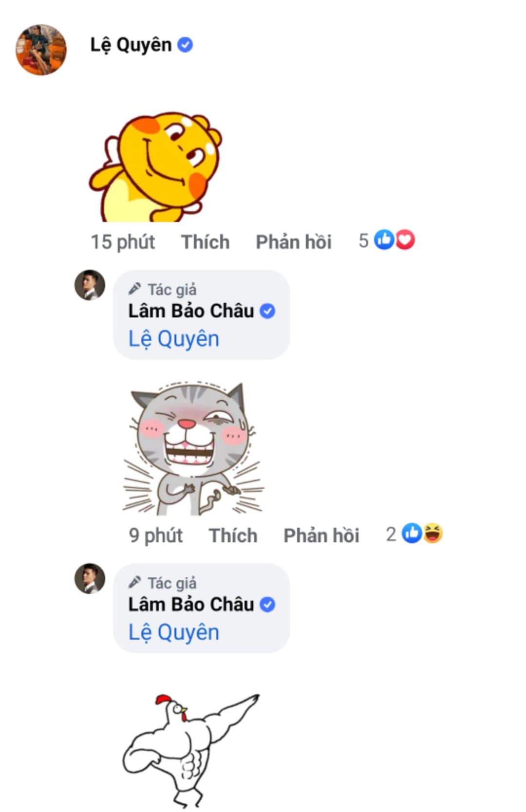Viewport: 526px width, 812px height.
Task: Open Lệ Quyên's profile picture
Action: 41,50
